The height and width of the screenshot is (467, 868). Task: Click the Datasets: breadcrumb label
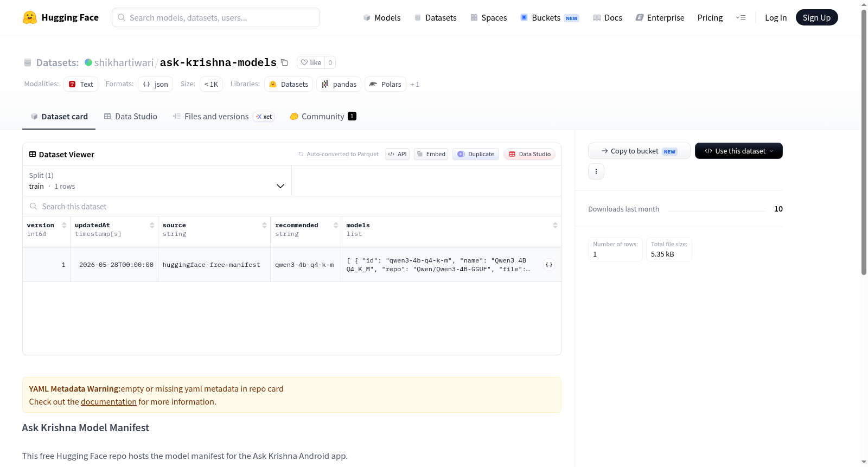(x=58, y=62)
